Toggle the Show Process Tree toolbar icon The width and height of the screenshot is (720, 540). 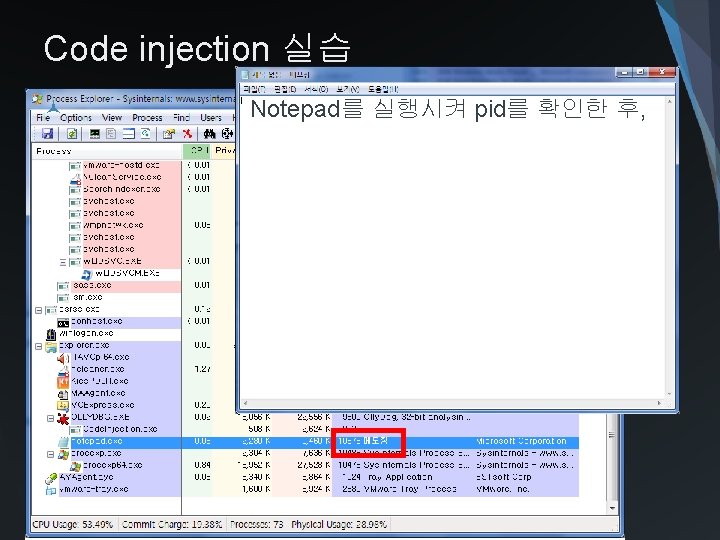point(111,134)
